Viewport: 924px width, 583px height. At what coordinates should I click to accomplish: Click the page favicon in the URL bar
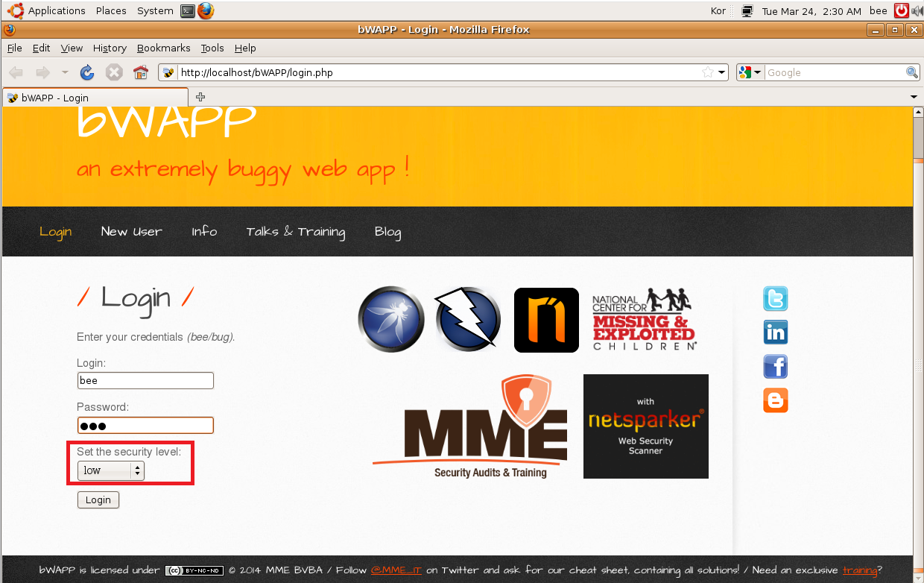[x=168, y=72]
